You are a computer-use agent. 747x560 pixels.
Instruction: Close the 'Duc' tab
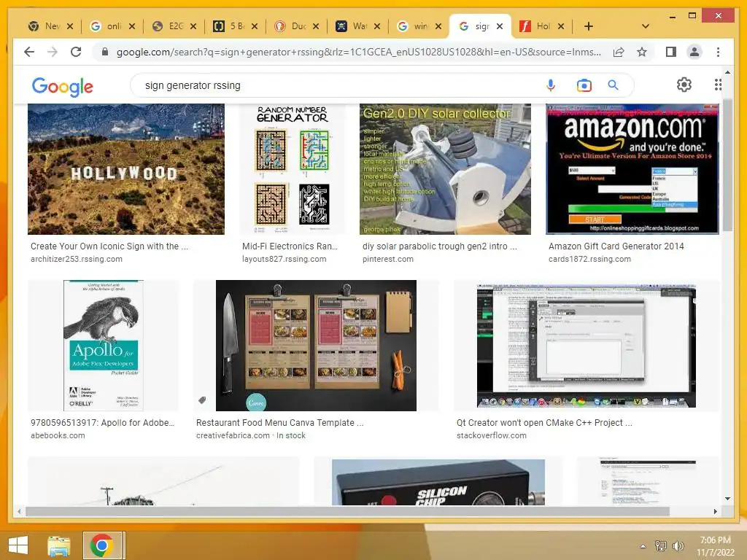316,26
